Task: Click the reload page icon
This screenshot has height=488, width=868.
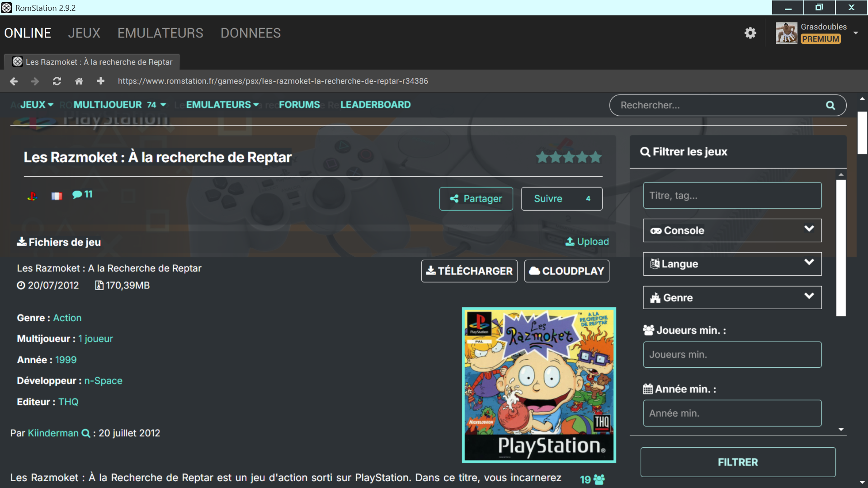Action: [x=57, y=81]
